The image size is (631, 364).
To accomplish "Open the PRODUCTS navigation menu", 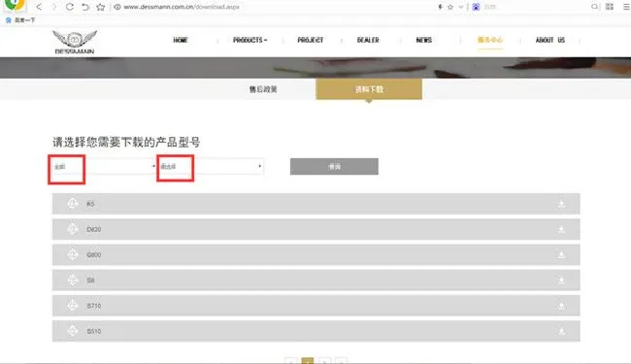I will (x=249, y=40).
